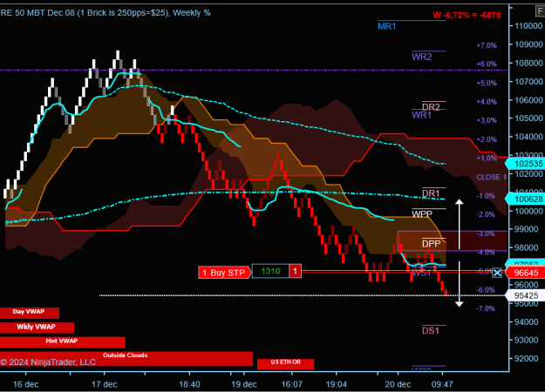Click 106000 on the price axis

click(x=528, y=100)
